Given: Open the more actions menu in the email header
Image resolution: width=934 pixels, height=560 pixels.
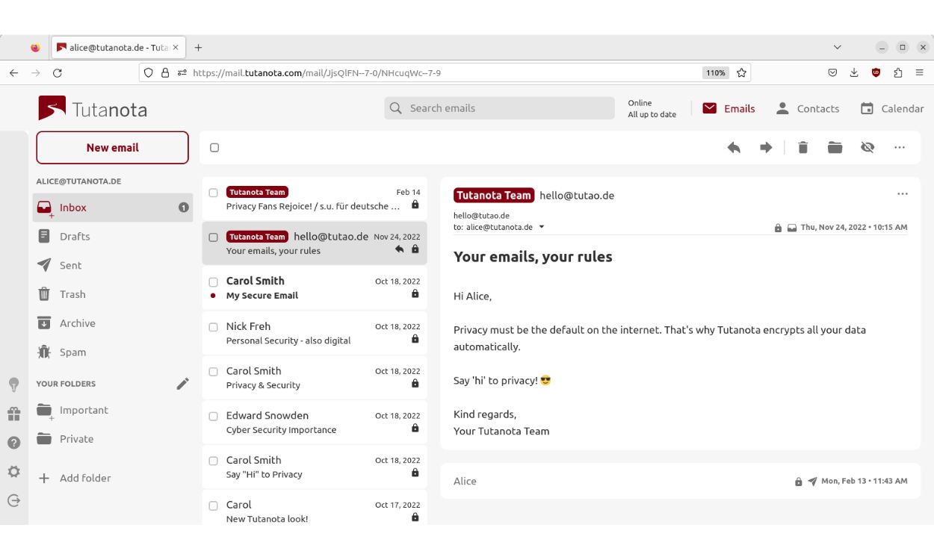Looking at the screenshot, I should tap(903, 193).
